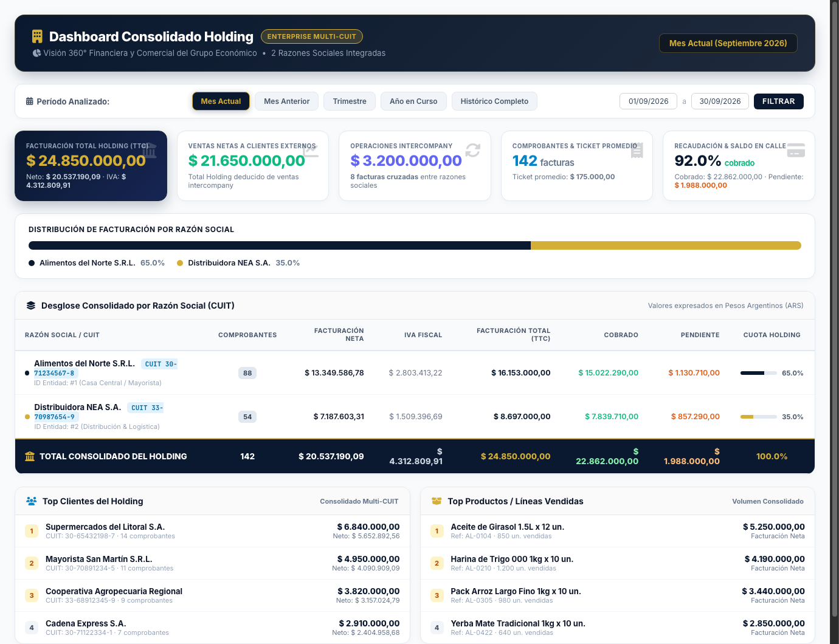This screenshot has height=644, width=839.
Task: Click the Alimentos del Norte S.R.L. table row name
Action: tap(85, 363)
